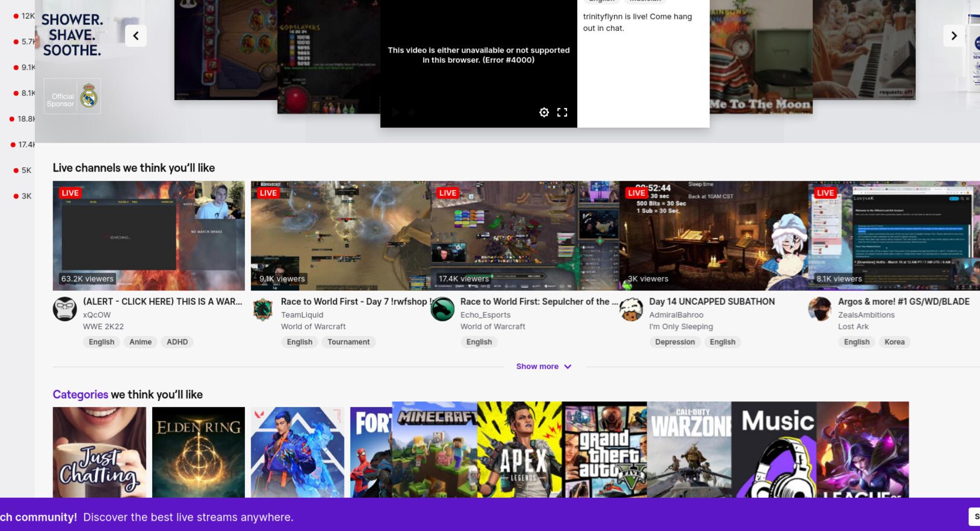Screen dimensions: 980x531
Task: Open the Fortnite category cover
Action: click(371, 452)
